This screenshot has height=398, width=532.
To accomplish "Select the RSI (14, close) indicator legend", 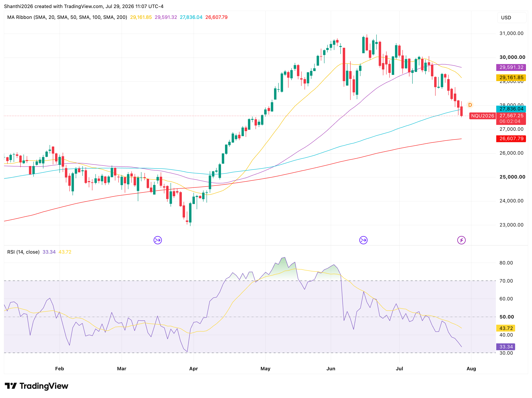I will pos(23,252).
